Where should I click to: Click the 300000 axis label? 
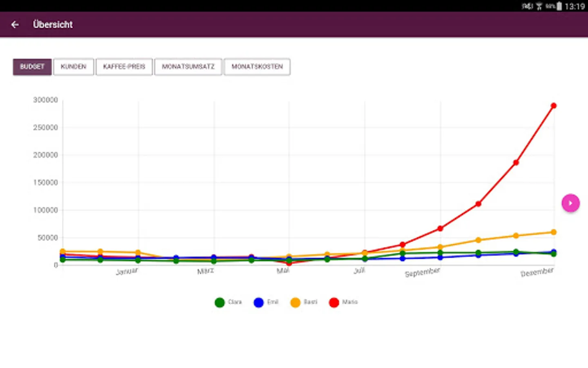(45, 100)
